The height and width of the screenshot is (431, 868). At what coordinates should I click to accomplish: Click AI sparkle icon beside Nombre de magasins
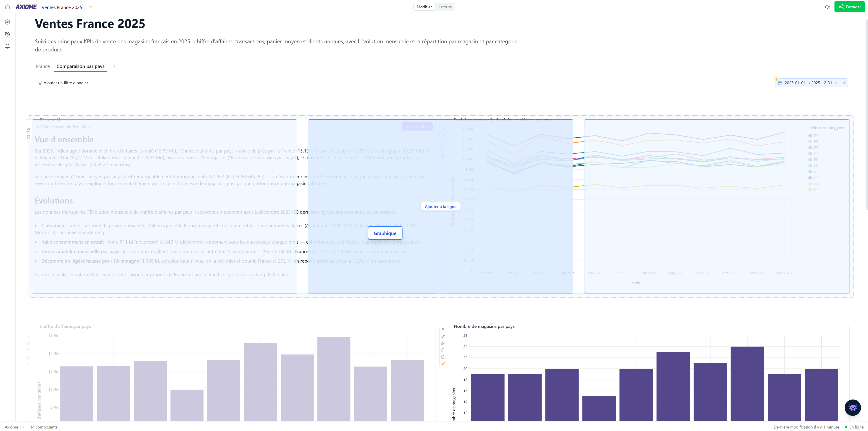click(443, 343)
